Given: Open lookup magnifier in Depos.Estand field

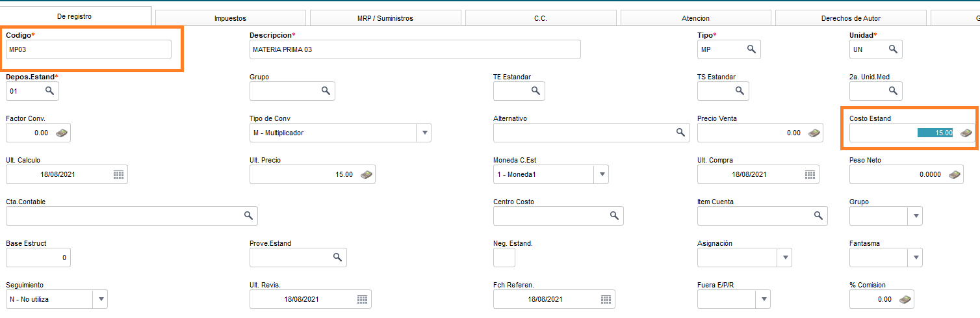Looking at the screenshot, I should point(49,91).
